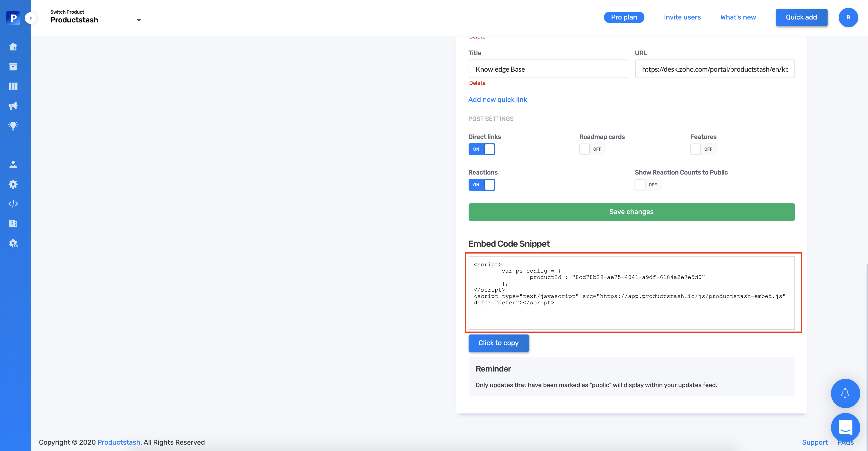Open the code embed sidebar icon
Screen dimensions: 868x451
click(x=13, y=204)
